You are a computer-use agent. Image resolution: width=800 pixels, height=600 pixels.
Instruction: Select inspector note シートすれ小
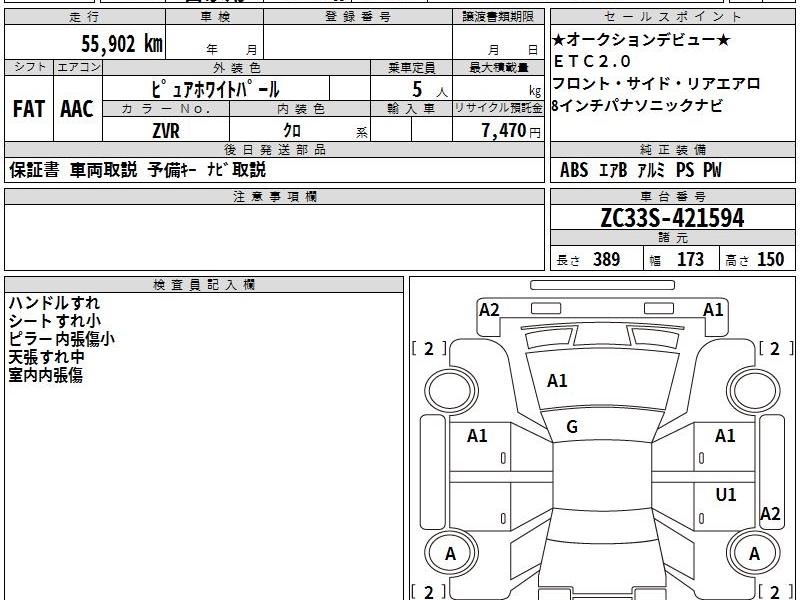coord(55,321)
